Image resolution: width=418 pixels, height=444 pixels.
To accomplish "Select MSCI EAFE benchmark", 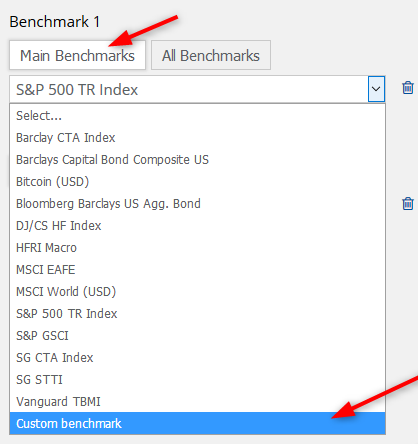I will pos(197,270).
